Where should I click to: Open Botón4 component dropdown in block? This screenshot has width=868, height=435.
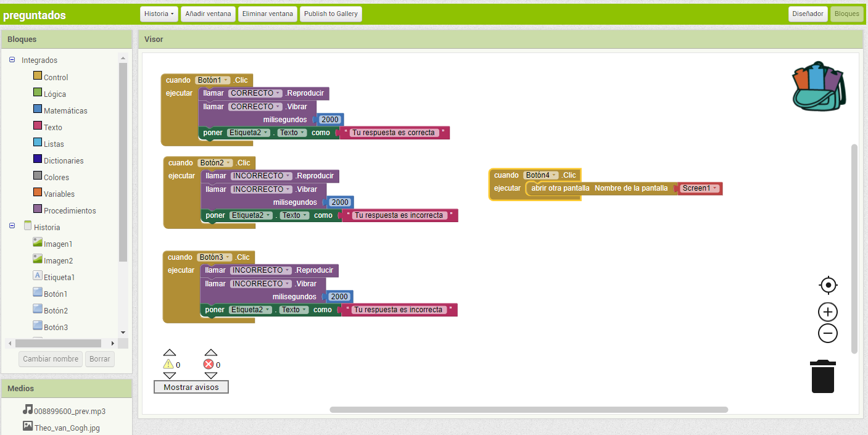pos(541,175)
